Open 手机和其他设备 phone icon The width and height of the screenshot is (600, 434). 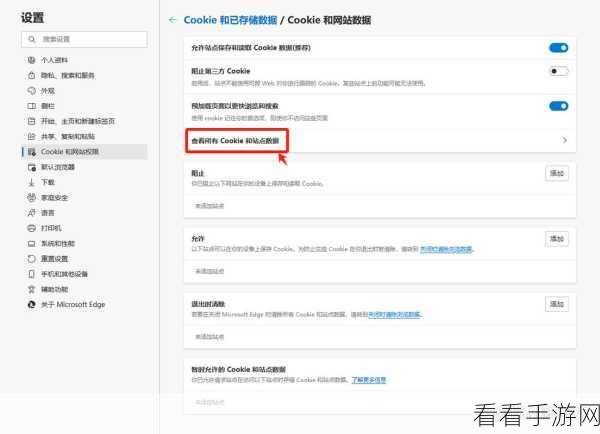pos(32,274)
